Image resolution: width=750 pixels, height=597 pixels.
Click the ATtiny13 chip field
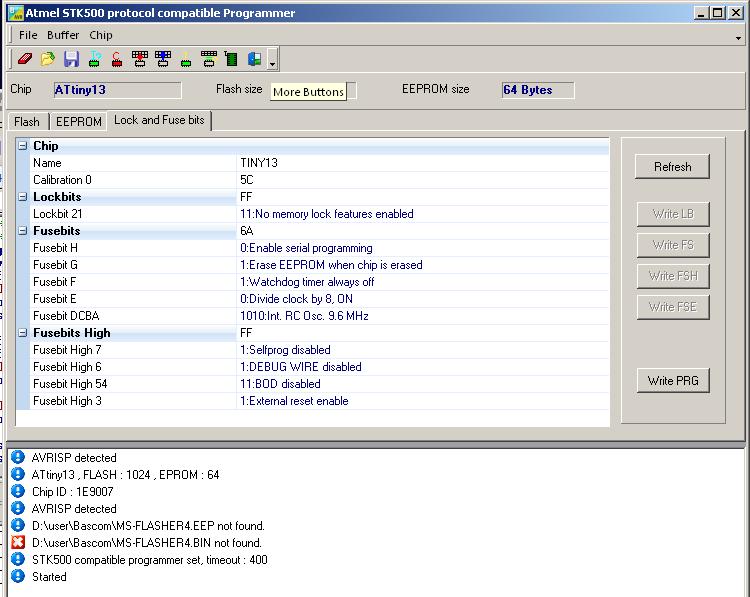point(117,90)
